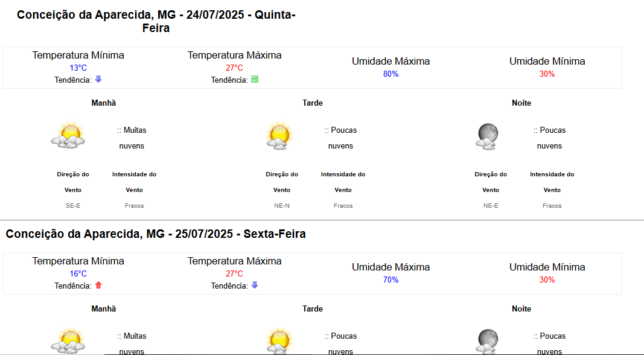Click the 24/07/2025 Quinta-Feira heading
644x355 pixels.
(156, 21)
